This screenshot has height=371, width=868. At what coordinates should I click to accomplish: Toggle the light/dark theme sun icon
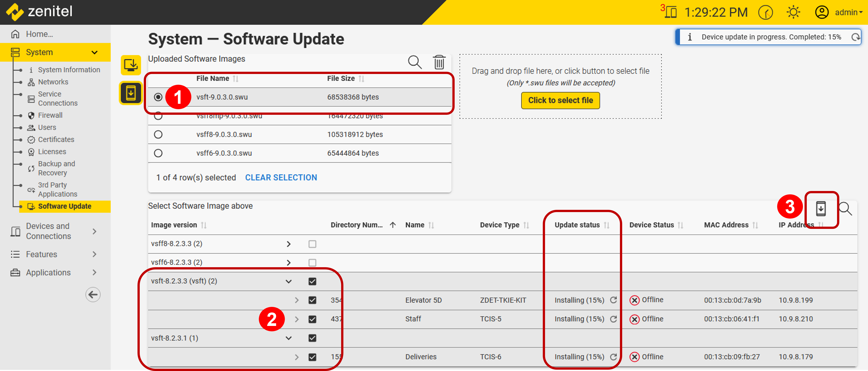[x=793, y=13]
